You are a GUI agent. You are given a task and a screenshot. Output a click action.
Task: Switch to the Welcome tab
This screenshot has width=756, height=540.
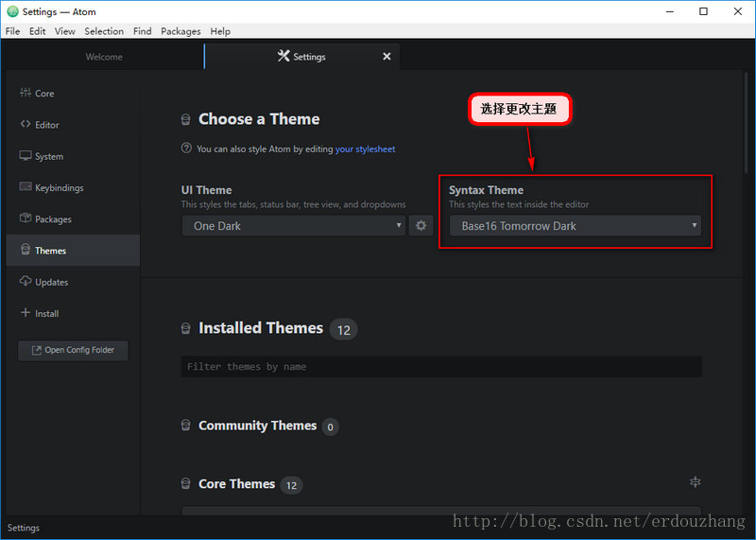point(104,57)
